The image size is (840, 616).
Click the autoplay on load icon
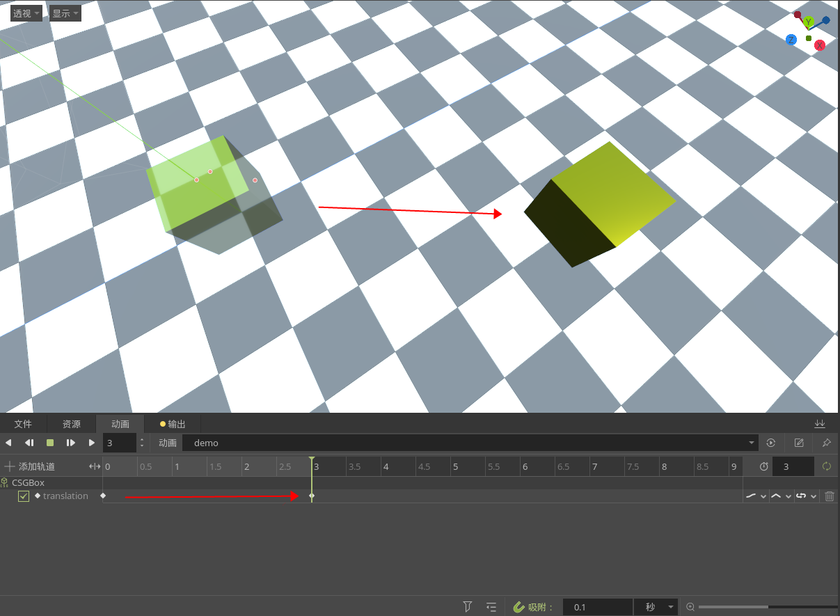pos(771,443)
